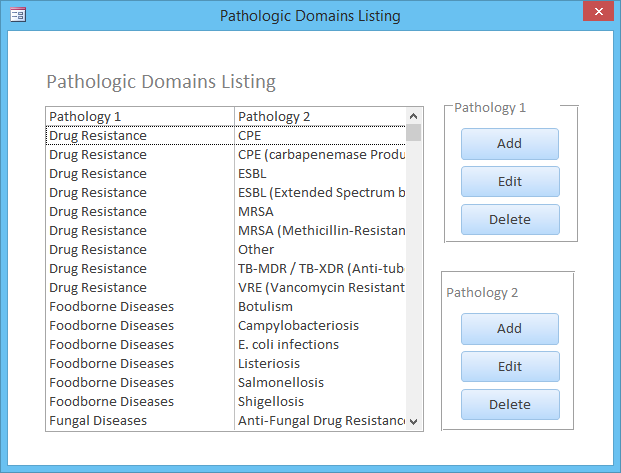Select the Botulism foodborne disease row

pyautogui.click(x=226, y=307)
